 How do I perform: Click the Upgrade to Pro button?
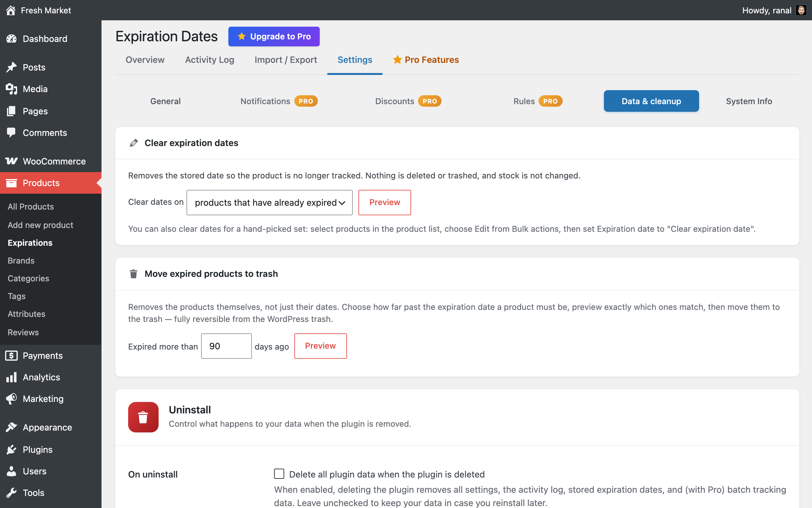click(x=274, y=36)
